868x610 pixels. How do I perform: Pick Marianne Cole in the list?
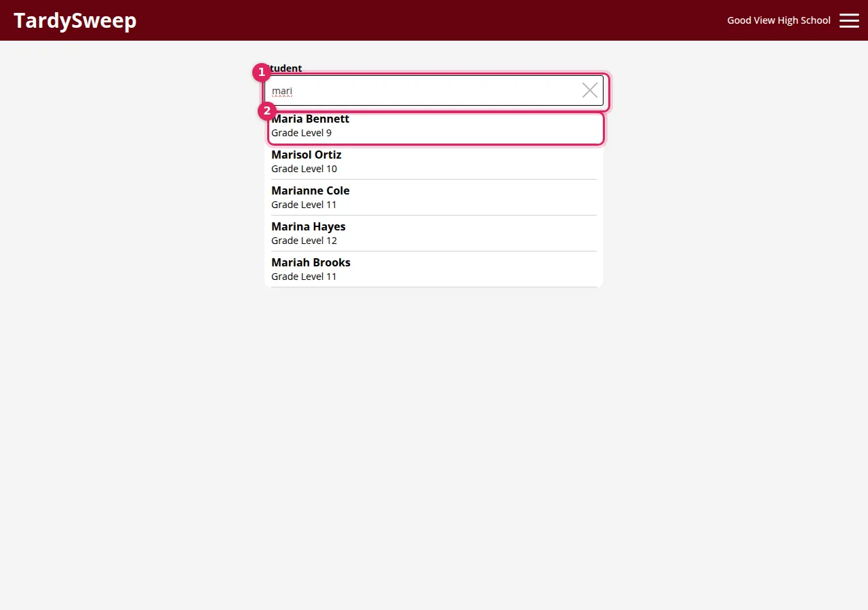(x=434, y=198)
